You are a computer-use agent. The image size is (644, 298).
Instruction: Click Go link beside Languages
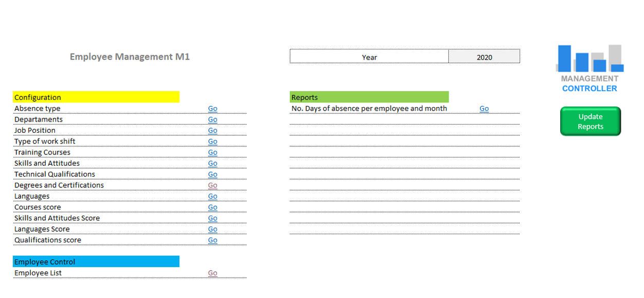(212, 197)
